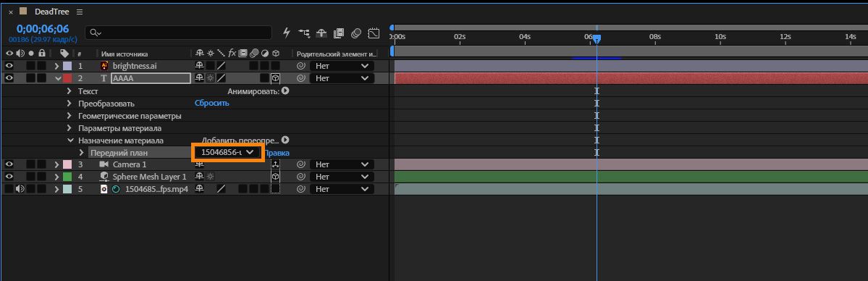Expand the Передний план property

coord(81,152)
